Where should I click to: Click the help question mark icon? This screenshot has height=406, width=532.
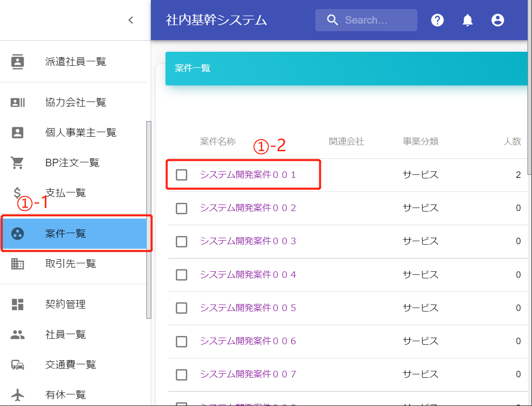tap(437, 20)
